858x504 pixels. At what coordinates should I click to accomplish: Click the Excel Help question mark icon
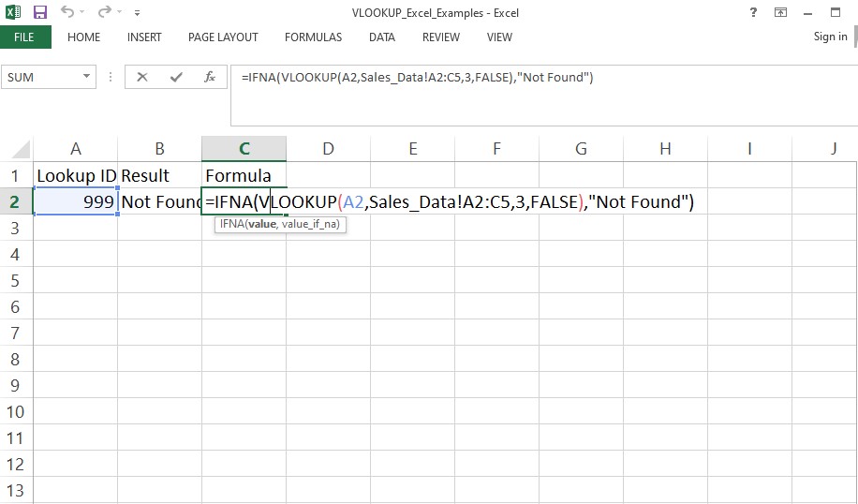tap(754, 13)
